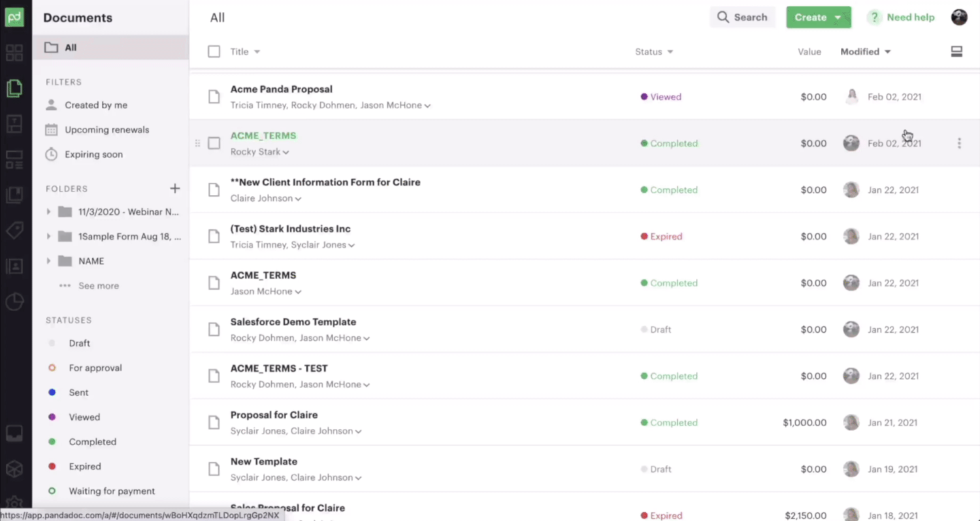Filter by Completed status in sidebar
Screen dimensions: 980x521
(92, 442)
